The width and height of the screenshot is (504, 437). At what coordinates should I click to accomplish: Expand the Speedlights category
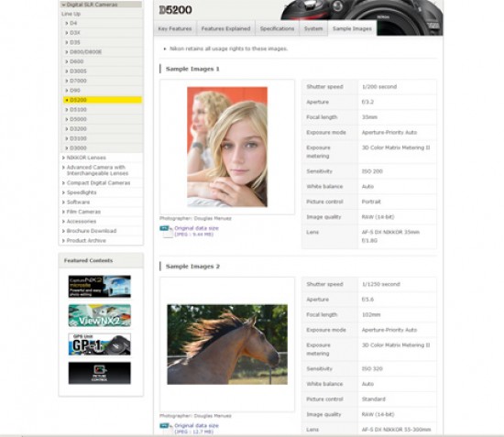tap(82, 192)
